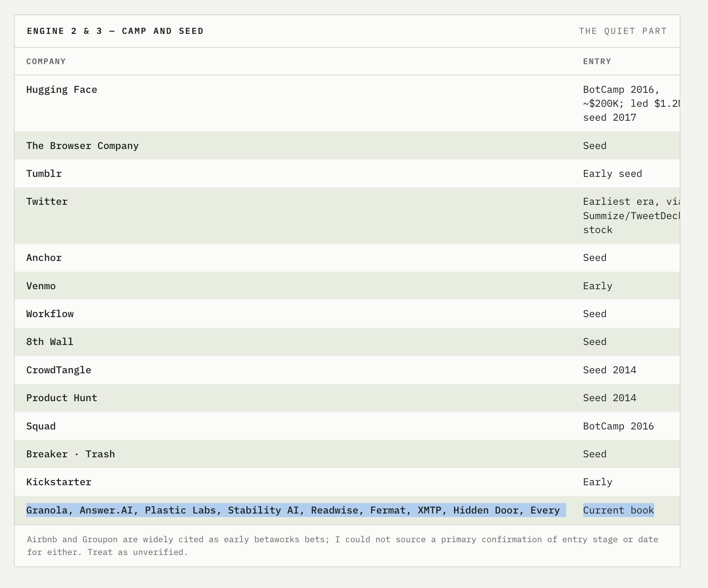
Task: Click the 'Early seed' entry
Action: pyautogui.click(x=613, y=174)
